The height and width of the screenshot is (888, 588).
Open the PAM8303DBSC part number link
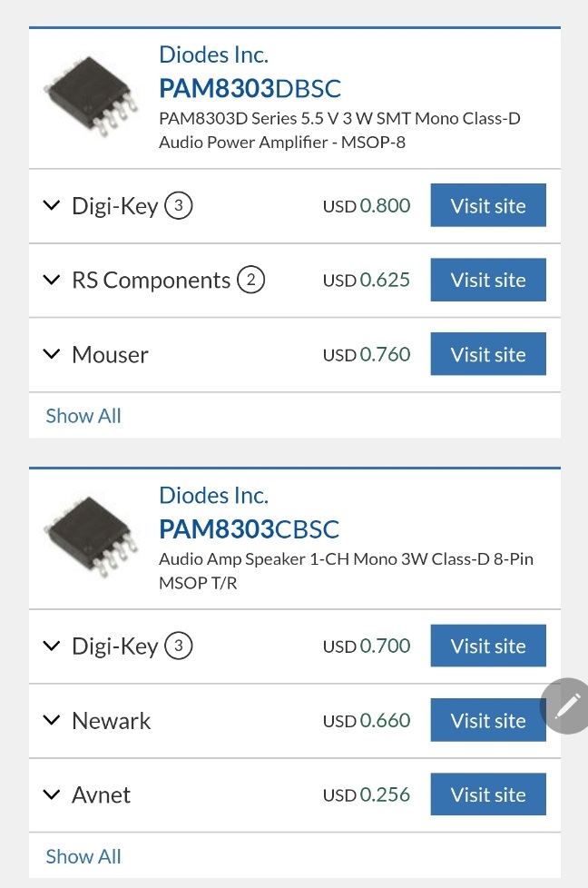click(x=250, y=88)
